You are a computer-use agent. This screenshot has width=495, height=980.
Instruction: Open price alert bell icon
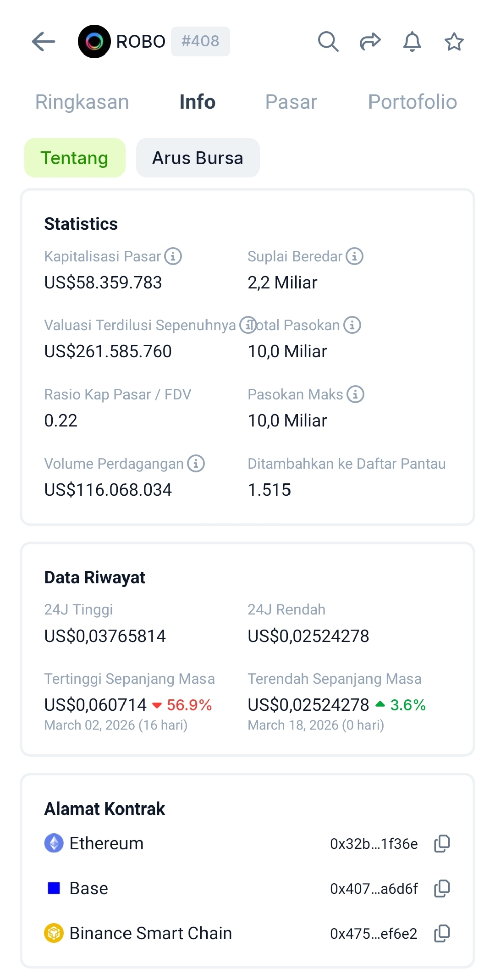click(x=412, y=42)
